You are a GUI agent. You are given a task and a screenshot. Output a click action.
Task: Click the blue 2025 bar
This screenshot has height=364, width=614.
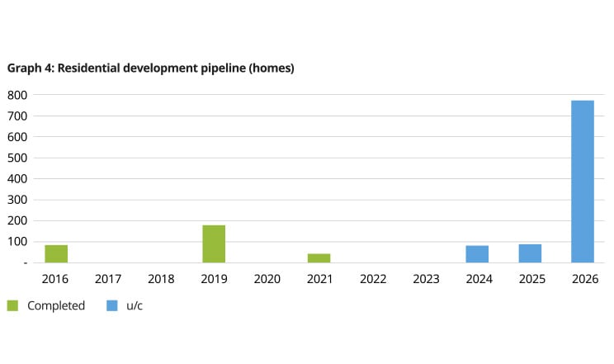tap(530, 253)
